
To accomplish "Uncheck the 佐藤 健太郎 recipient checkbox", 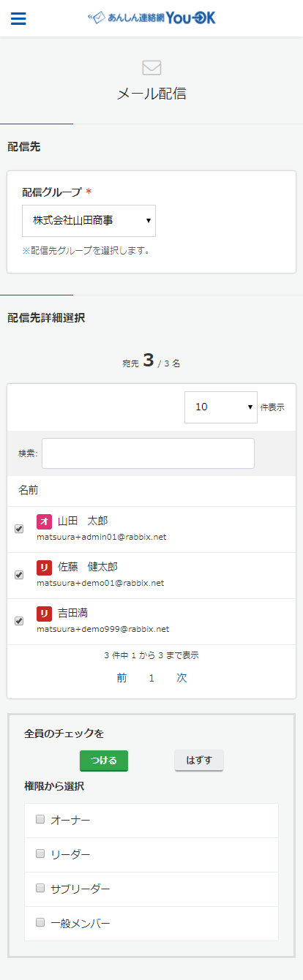I will tap(19, 575).
